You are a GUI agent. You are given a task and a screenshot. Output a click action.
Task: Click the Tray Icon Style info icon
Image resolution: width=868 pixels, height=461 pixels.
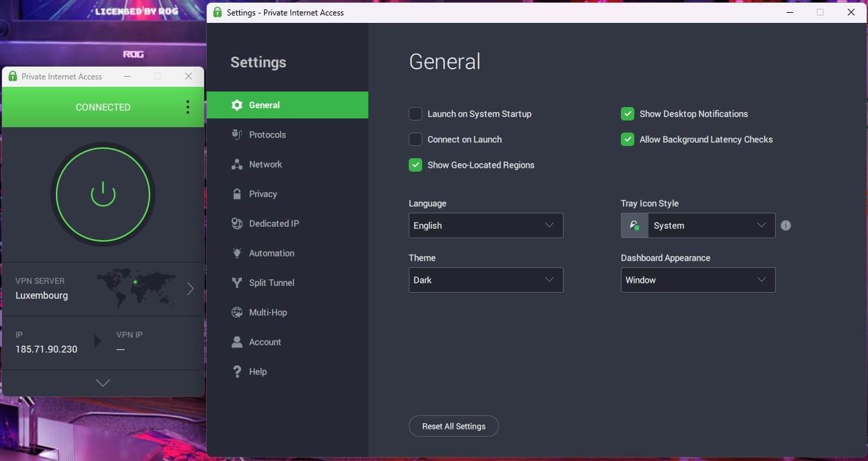pyautogui.click(x=786, y=225)
